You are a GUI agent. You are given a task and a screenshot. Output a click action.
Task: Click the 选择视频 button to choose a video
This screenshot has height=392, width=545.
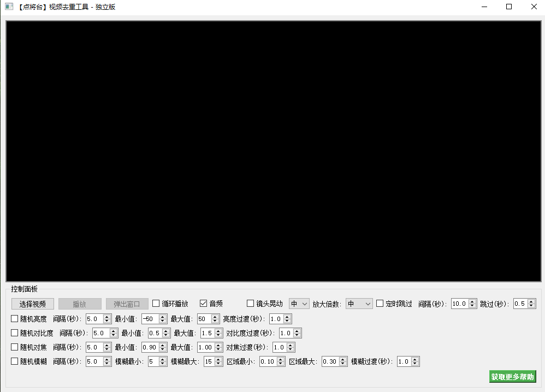[x=32, y=304]
